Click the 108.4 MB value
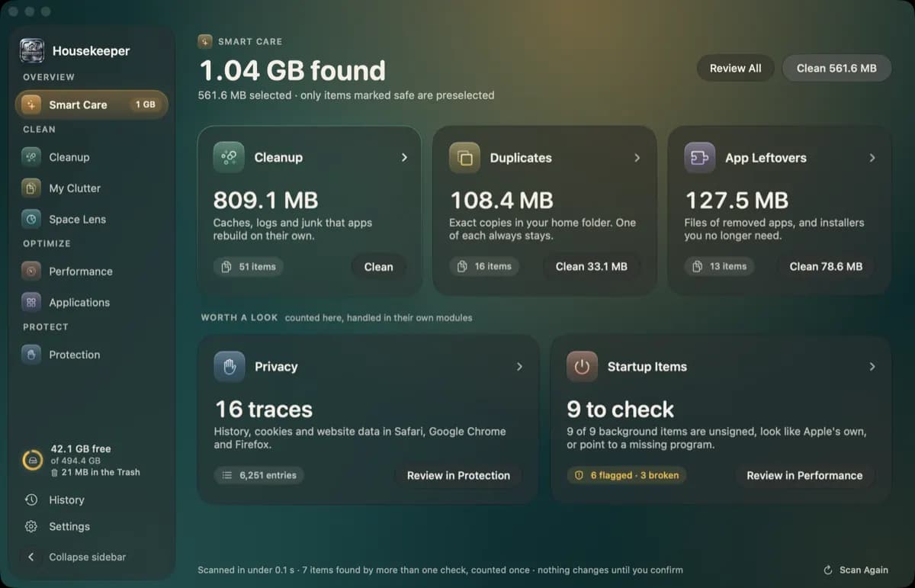The image size is (915, 588). click(502, 200)
